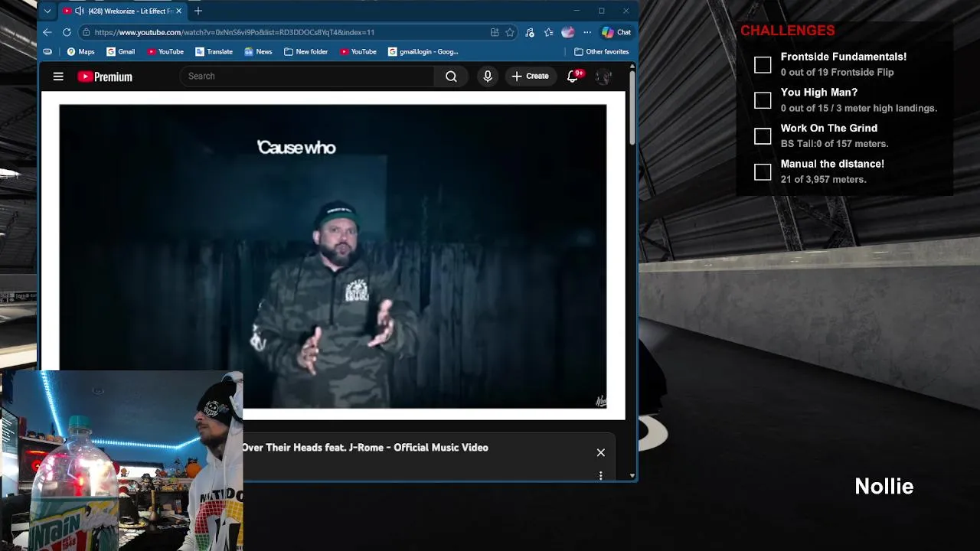Open the split screen app icon
The height and width of the screenshot is (551, 980).
495,32
